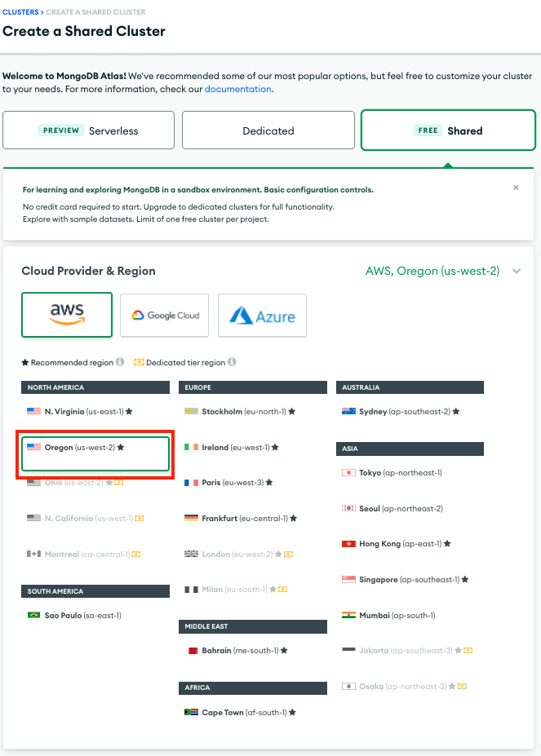Click the Japan flag beside Tokyo
541x756 pixels.
click(348, 472)
